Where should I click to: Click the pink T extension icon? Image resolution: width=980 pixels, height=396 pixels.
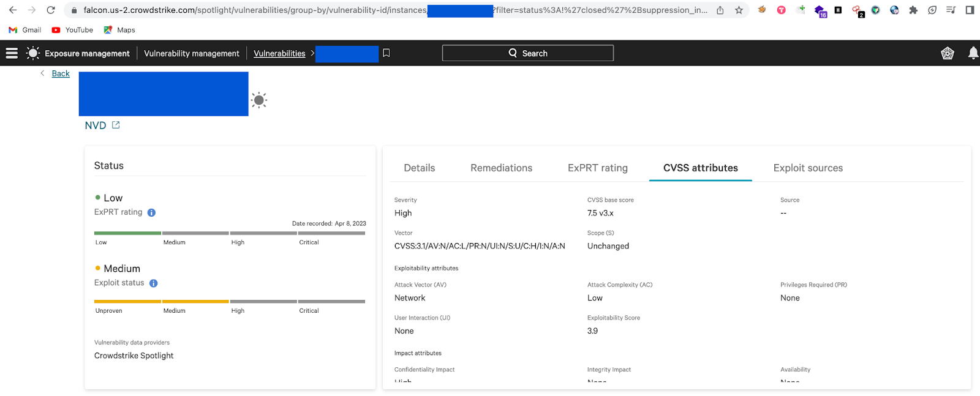coord(781,10)
